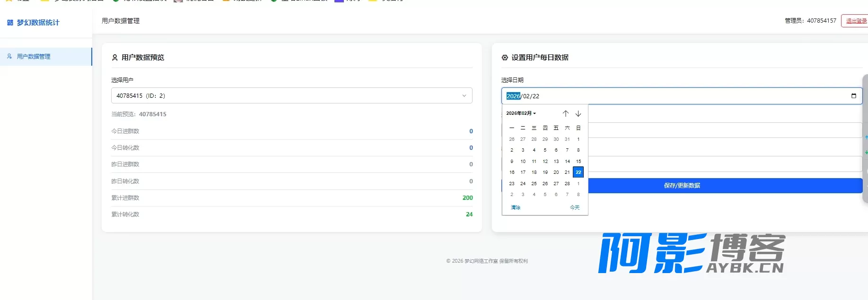Click 清除 in the date picker
The width and height of the screenshot is (868, 300).
515,207
